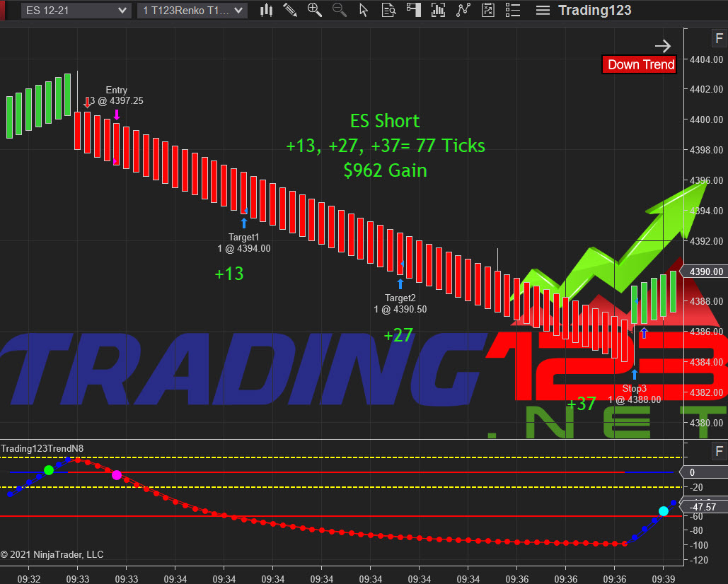Image resolution: width=728 pixels, height=584 pixels.
Task: Open the properties list icon
Action: click(512, 10)
